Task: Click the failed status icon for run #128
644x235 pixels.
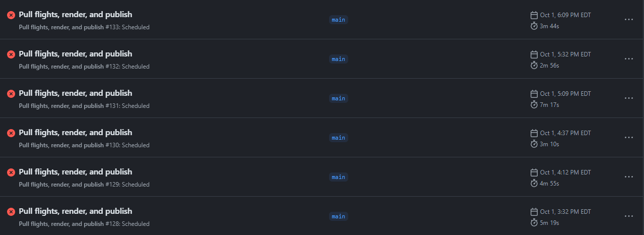Action: pyautogui.click(x=11, y=212)
